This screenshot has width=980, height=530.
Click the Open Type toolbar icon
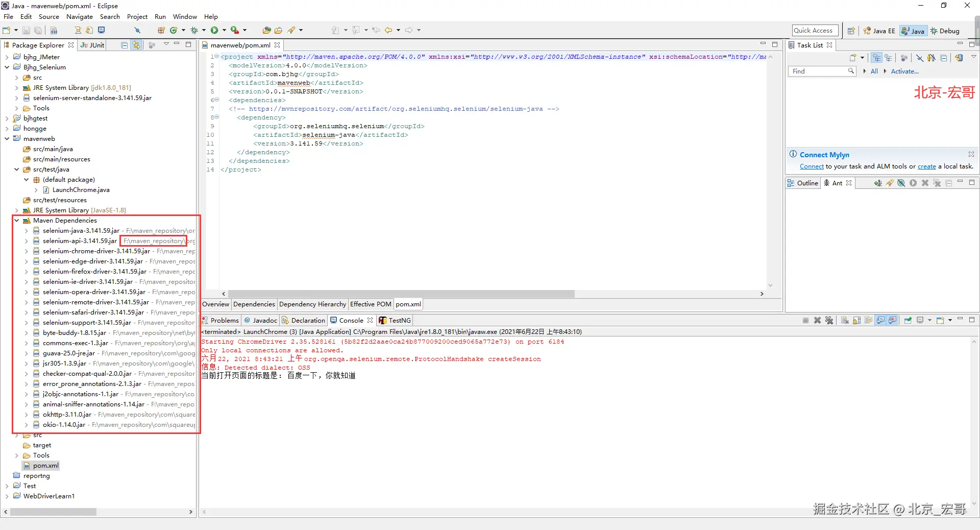click(266, 30)
